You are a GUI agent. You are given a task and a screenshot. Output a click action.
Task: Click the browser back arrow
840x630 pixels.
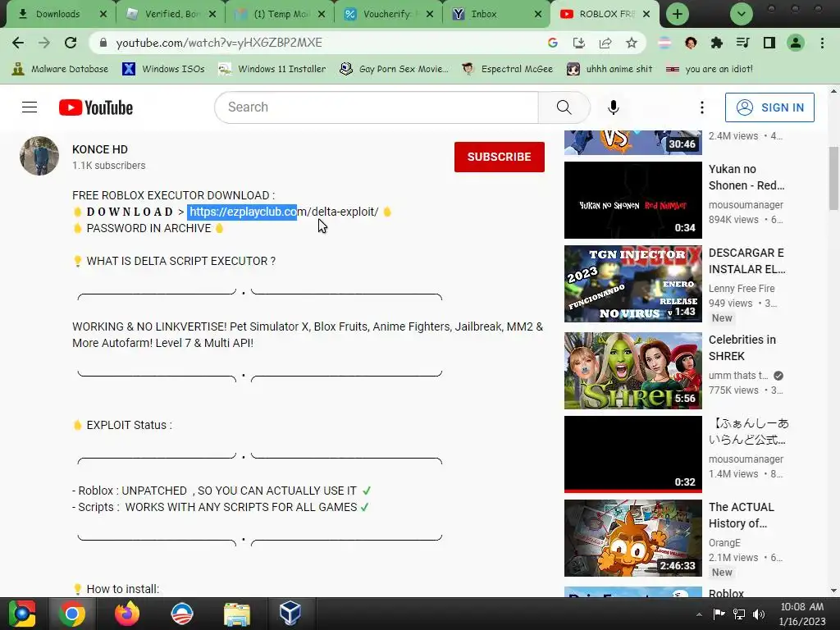[x=18, y=43]
